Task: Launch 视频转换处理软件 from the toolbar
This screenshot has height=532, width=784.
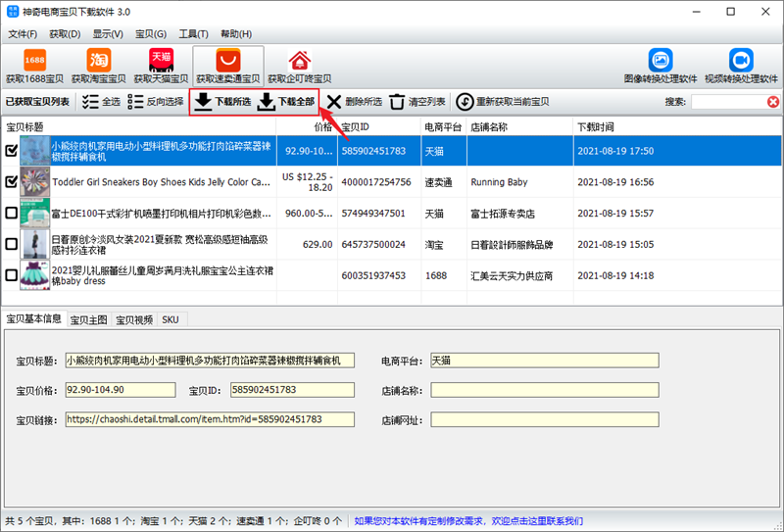Action: point(741,66)
